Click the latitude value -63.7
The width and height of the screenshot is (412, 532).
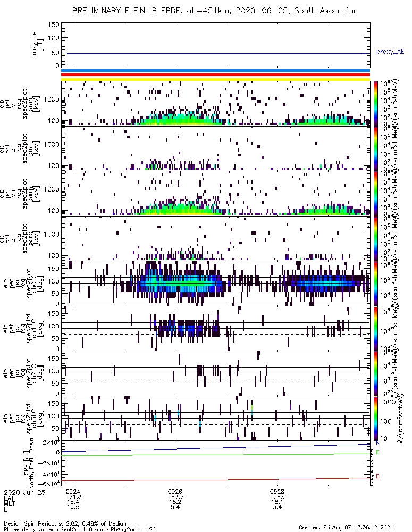click(x=175, y=497)
